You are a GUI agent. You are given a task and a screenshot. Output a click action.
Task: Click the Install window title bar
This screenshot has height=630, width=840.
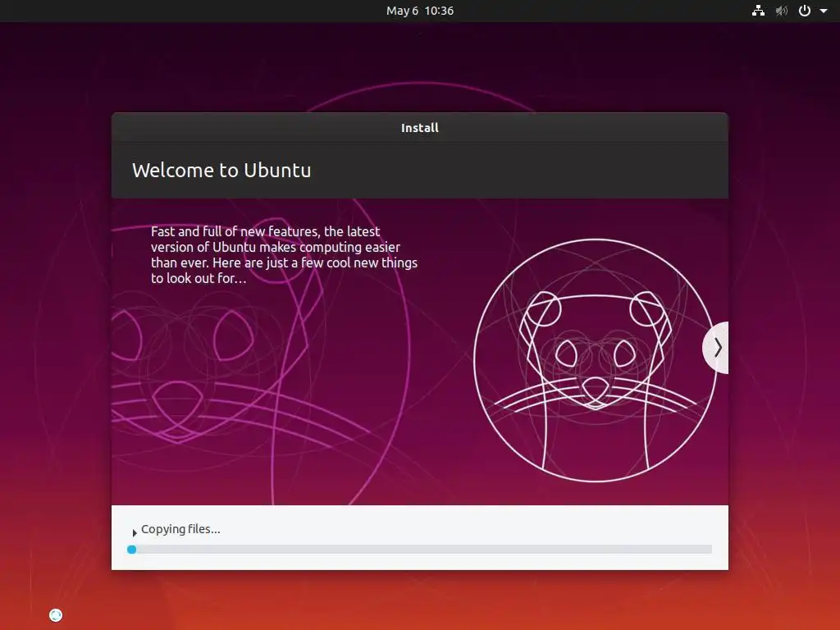point(420,127)
